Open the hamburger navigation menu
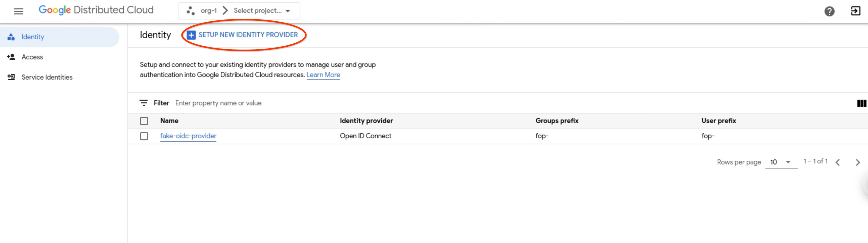Viewport: 868px width, 243px height. pyautogui.click(x=18, y=11)
